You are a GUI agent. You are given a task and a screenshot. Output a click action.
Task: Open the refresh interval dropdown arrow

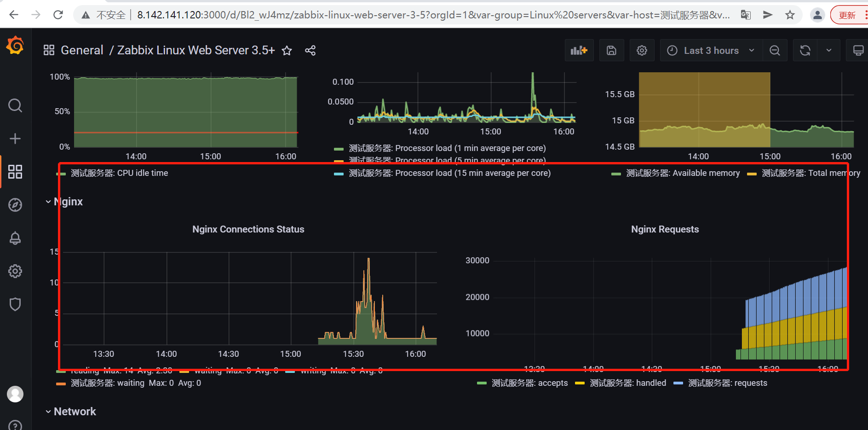click(829, 50)
